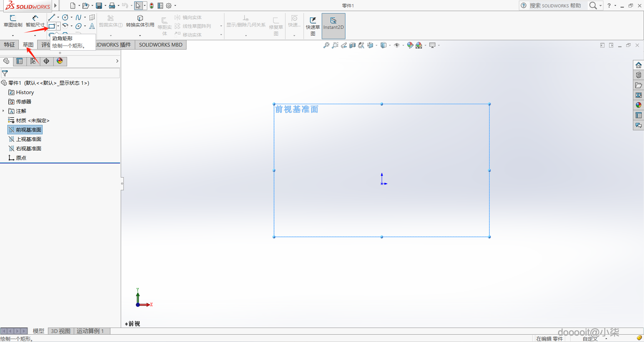Viewport: 644px width, 342px height.
Task: Select the Ellipse sketch tool
Action: click(78, 26)
